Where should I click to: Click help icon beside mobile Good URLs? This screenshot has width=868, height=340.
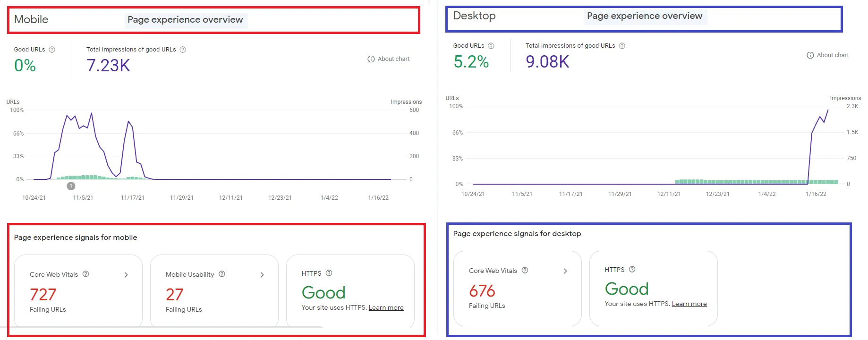52,50
